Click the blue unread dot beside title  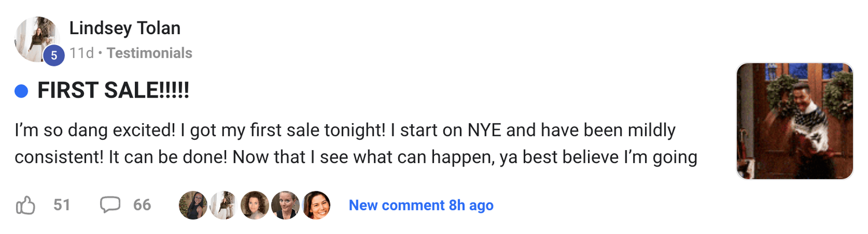(x=21, y=91)
